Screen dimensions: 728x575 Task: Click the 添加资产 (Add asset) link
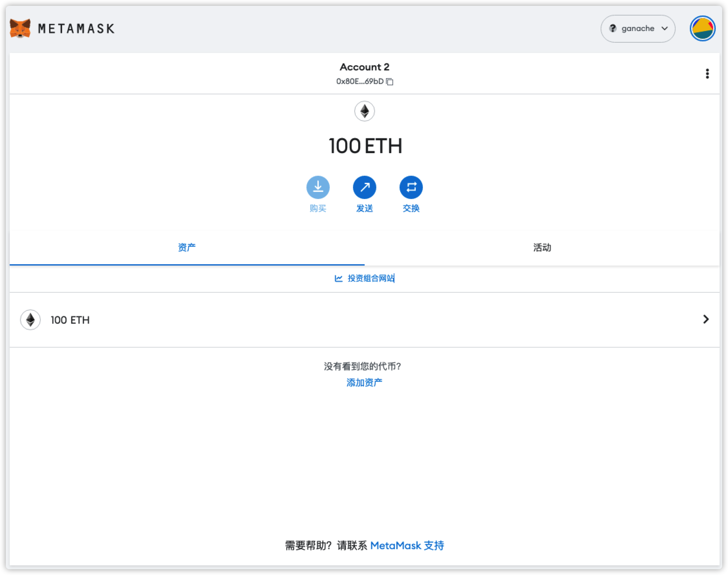(x=364, y=382)
